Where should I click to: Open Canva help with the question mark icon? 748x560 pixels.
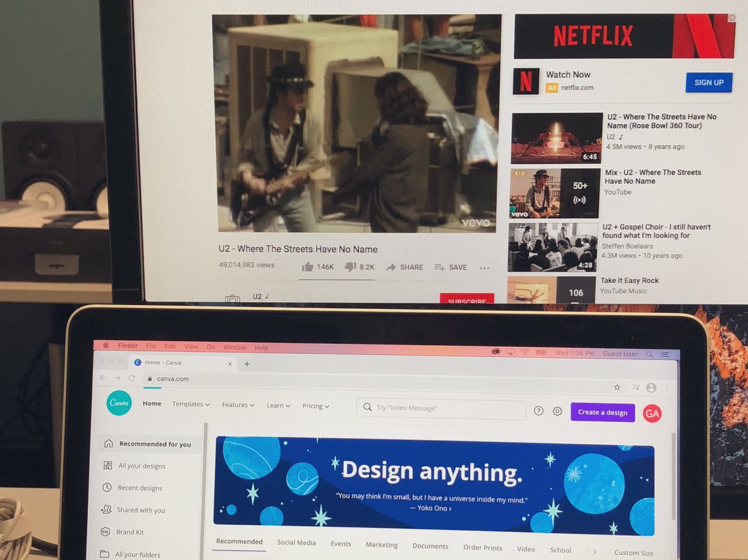click(539, 411)
